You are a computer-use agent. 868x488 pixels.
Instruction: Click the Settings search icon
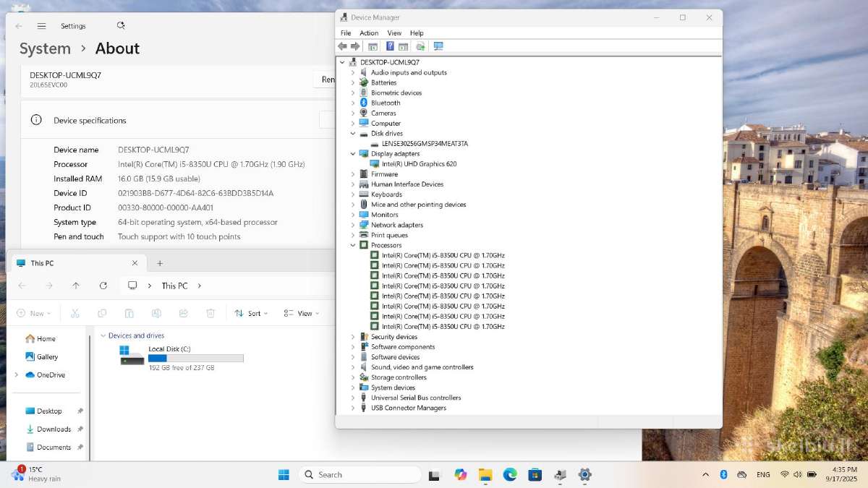pyautogui.click(x=121, y=25)
